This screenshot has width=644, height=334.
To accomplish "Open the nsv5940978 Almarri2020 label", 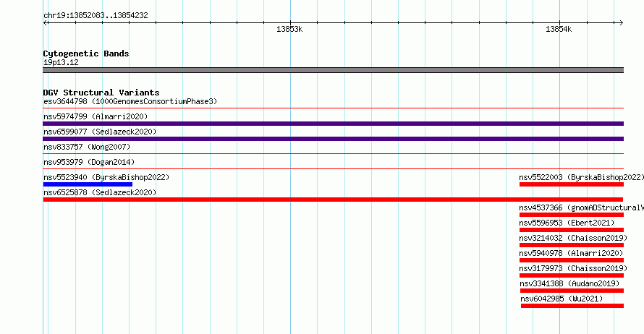I will click(572, 253).
